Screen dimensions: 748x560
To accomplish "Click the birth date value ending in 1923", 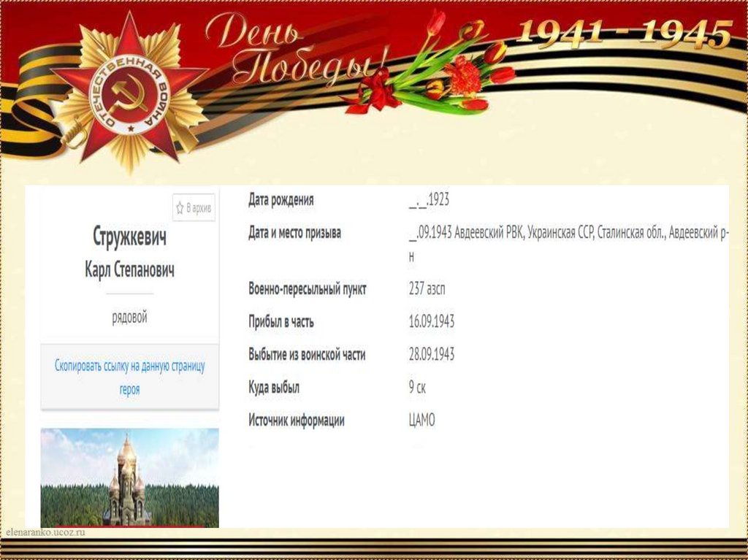I will pos(429,200).
